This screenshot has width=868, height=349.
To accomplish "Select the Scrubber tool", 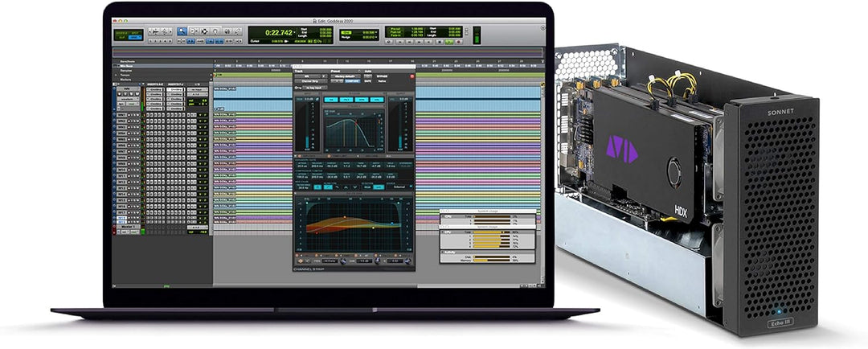I will pos(227,31).
